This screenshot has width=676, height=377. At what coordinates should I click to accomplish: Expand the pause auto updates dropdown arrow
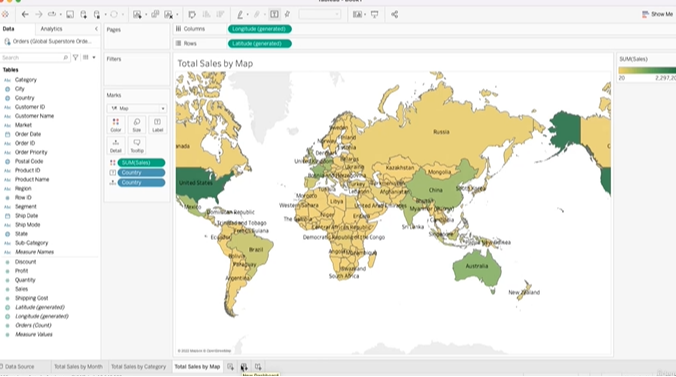(105, 15)
